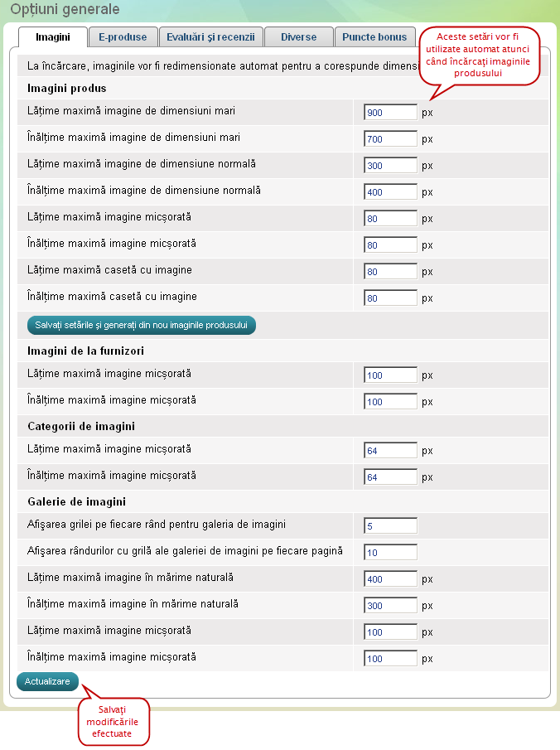The height and width of the screenshot is (750, 560).
Task: Edit product thumbnail max width under Imagini produs
Action: tap(390, 219)
